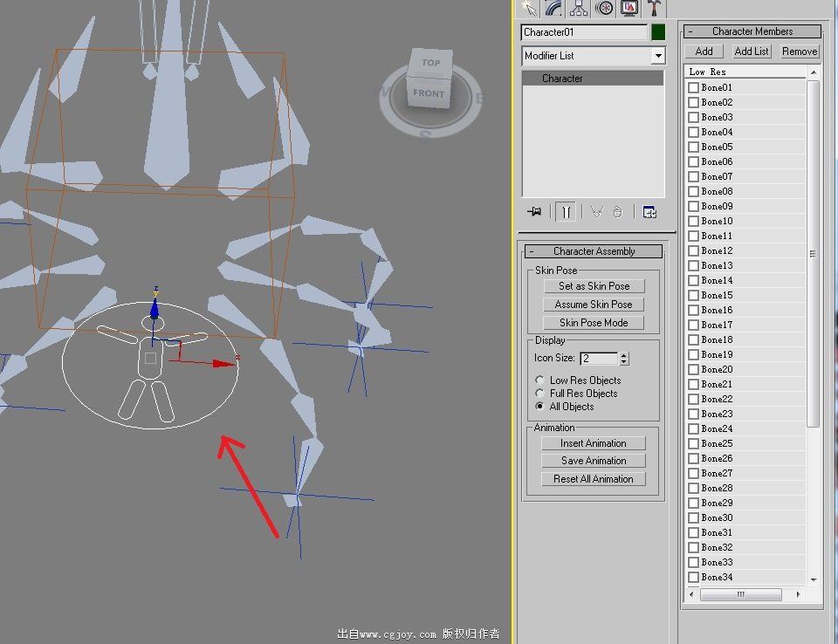The width and height of the screenshot is (838, 644).
Task: Click the Set as Skin Pose button
Action: 594,286
